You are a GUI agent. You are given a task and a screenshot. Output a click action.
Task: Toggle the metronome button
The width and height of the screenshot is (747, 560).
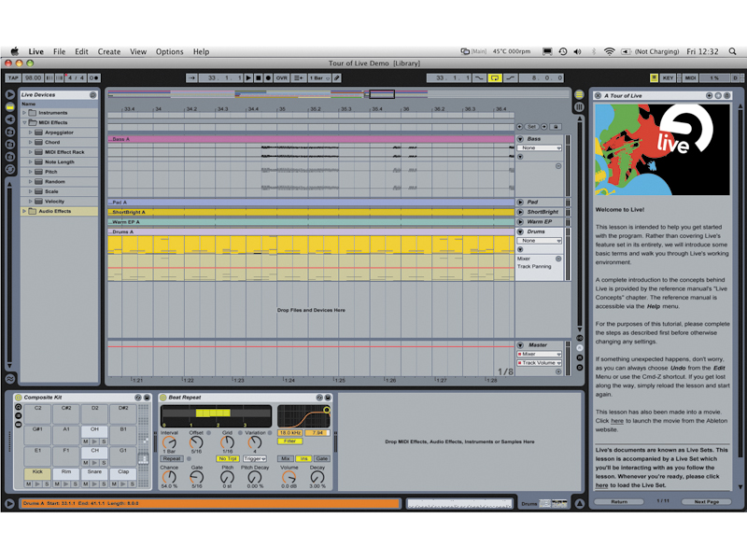point(94,77)
